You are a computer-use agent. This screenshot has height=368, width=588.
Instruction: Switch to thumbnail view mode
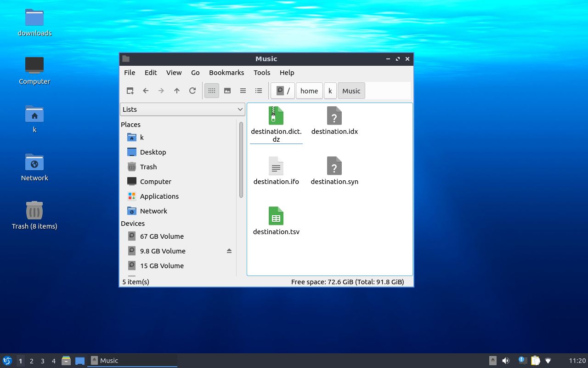[227, 91]
